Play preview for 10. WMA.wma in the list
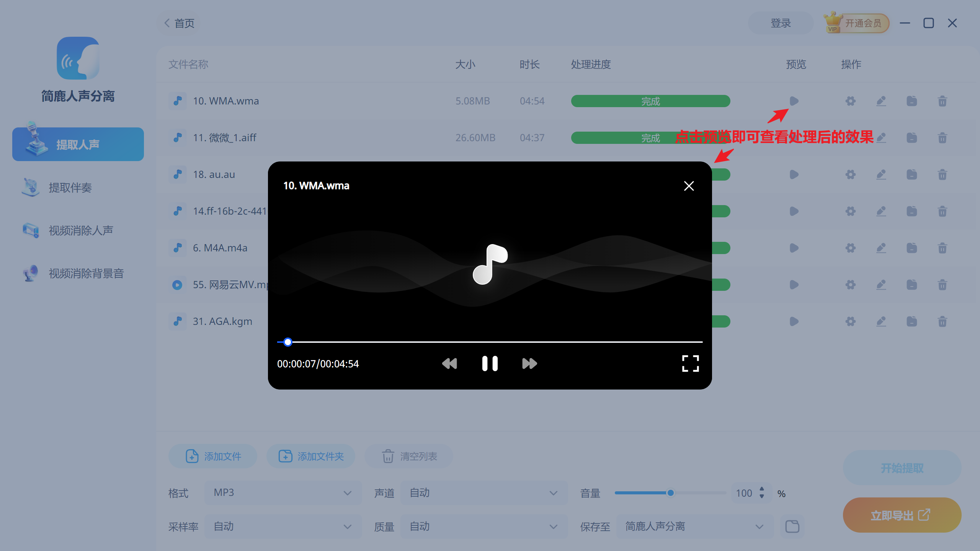This screenshot has height=551, width=980. click(x=794, y=101)
